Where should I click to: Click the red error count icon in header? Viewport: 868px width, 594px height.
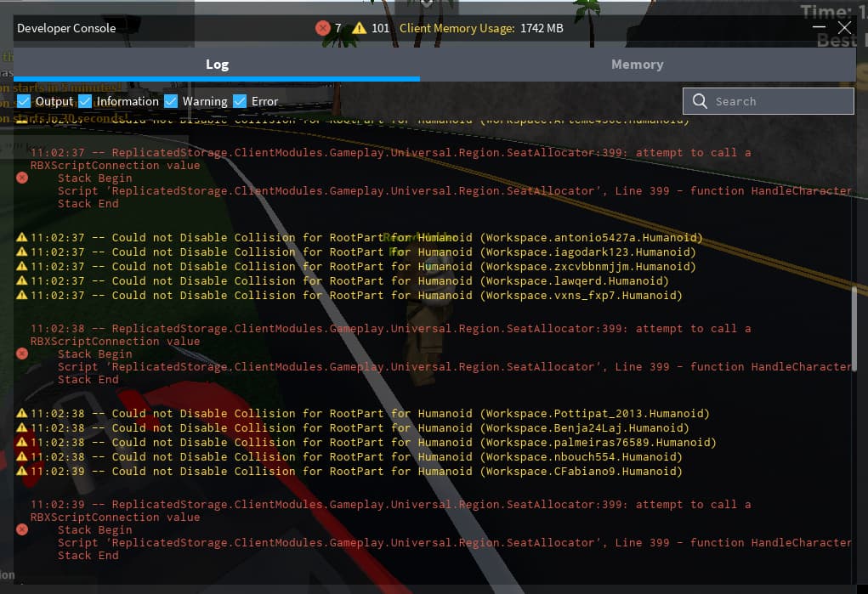click(323, 28)
